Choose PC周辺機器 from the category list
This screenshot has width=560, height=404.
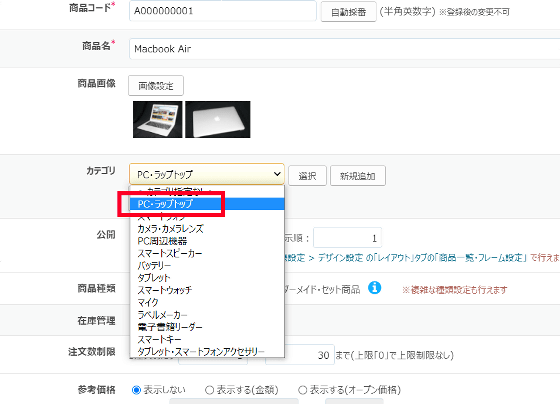(207, 241)
